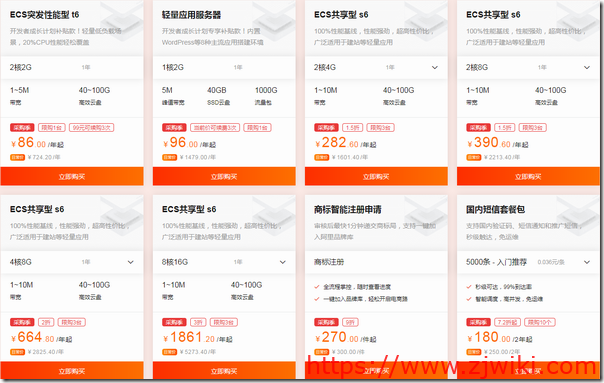The height and width of the screenshot is (383, 604).
Task: Click the 限购1台 tag on the ¥86.00 card
Action: coord(52,128)
